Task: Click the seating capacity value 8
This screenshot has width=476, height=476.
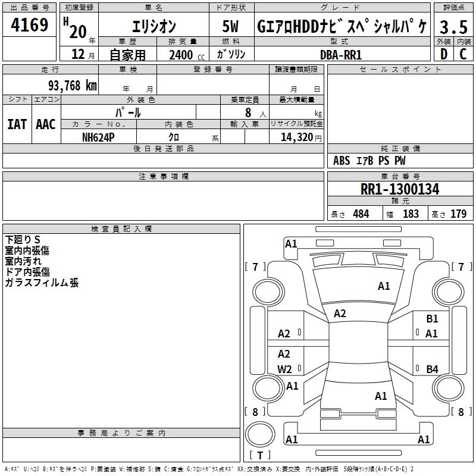Action: click(248, 112)
